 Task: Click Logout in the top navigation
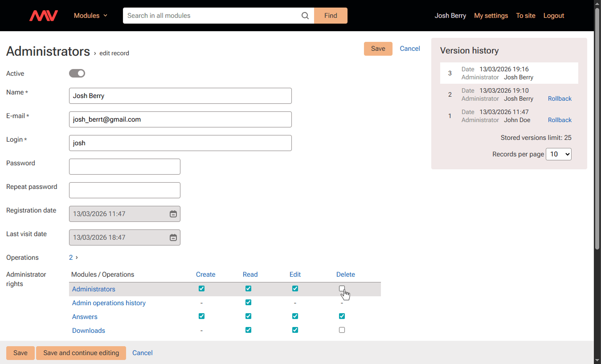tap(553, 16)
